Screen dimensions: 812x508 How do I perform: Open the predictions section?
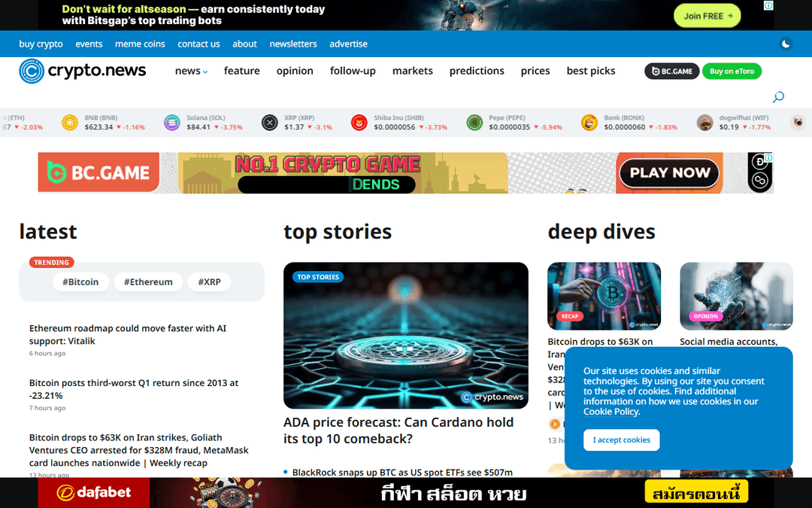477,71
